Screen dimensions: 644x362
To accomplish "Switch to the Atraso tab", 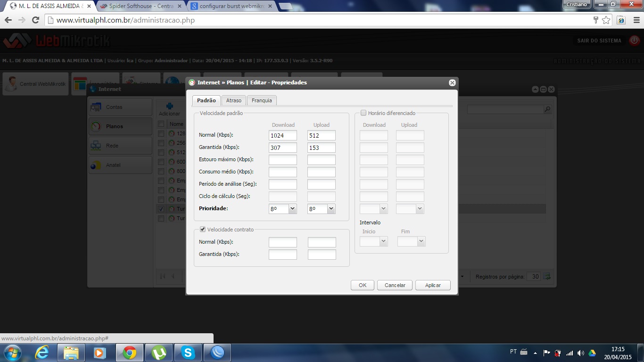I will pos(234,100).
